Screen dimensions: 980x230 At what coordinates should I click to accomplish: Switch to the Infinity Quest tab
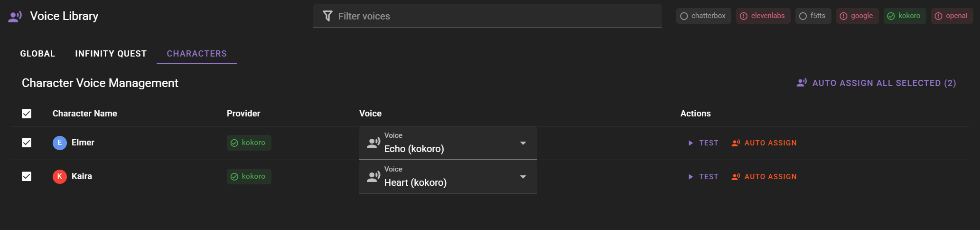[x=111, y=54]
